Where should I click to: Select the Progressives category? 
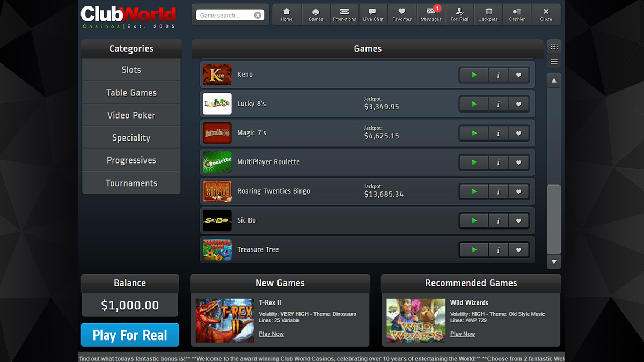(x=131, y=160)
